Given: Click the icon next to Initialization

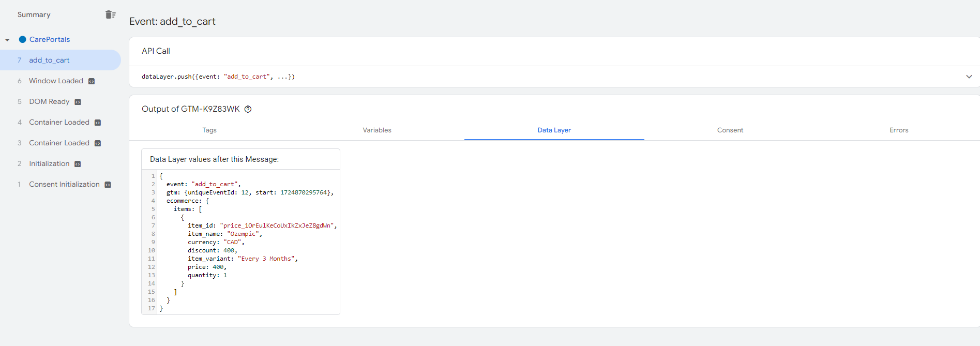Looking at the screenshot, I should coord(78,164).
